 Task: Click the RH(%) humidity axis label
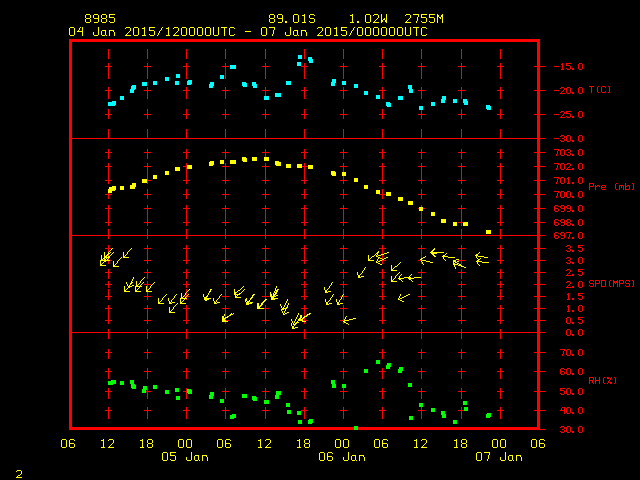(x=602, y=380)
